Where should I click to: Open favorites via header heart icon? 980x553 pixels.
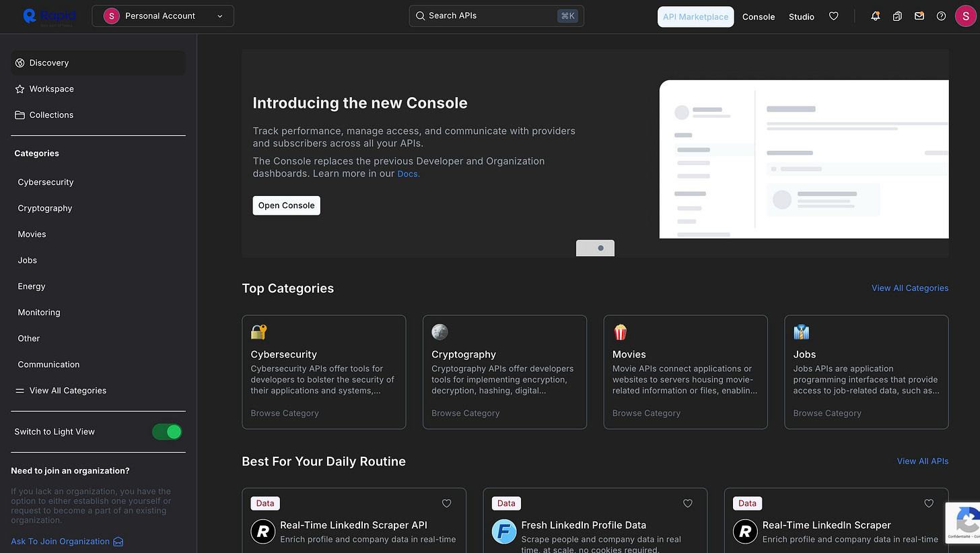833,16
